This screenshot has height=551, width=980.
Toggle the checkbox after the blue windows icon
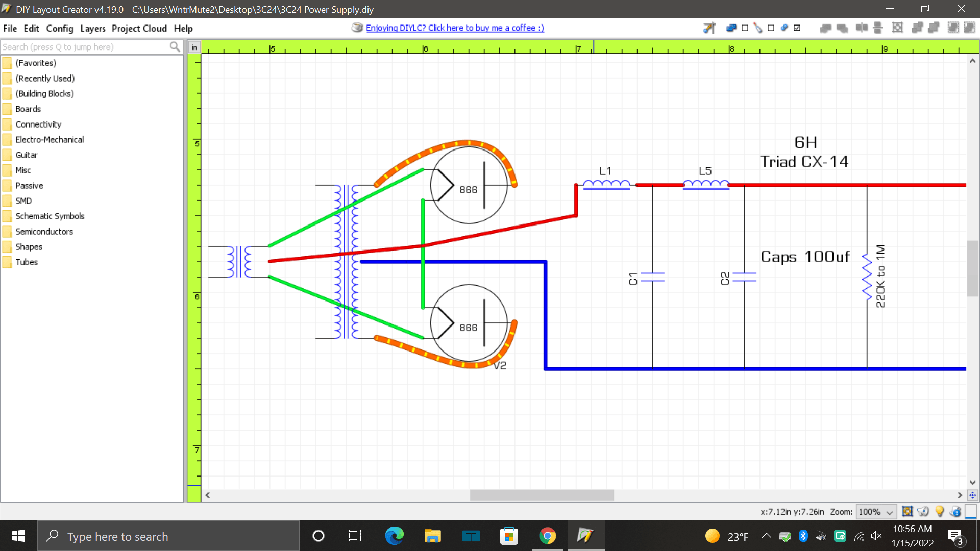(745, 28)
